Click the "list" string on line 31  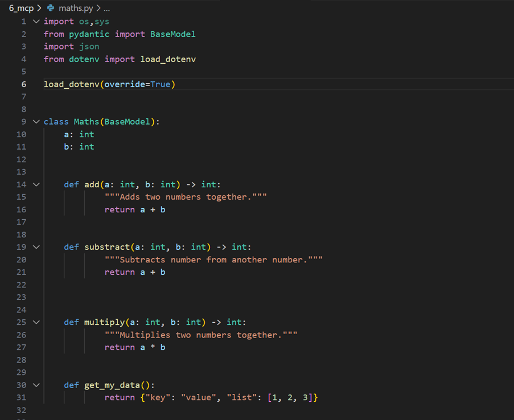241,397
